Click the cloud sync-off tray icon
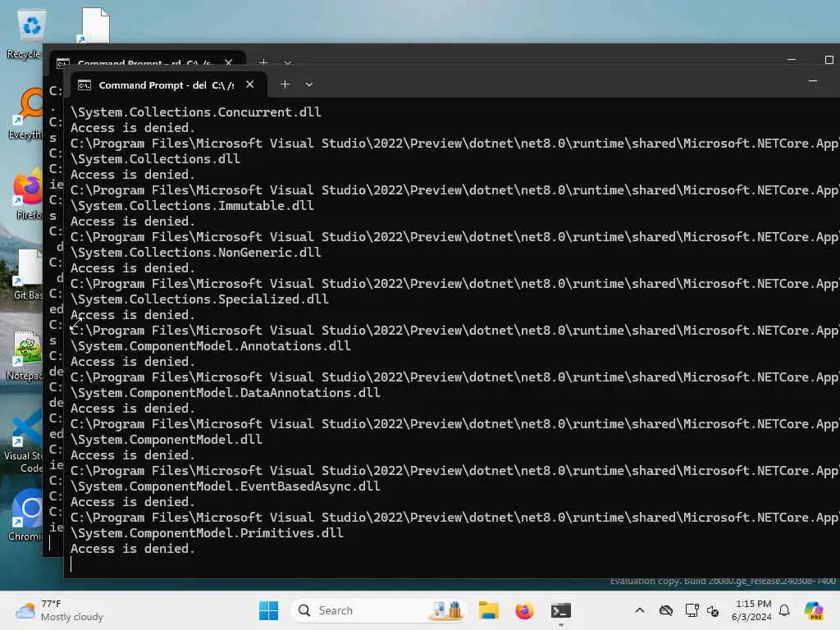The height and width of the screenshot is (630, 840). 666,610
